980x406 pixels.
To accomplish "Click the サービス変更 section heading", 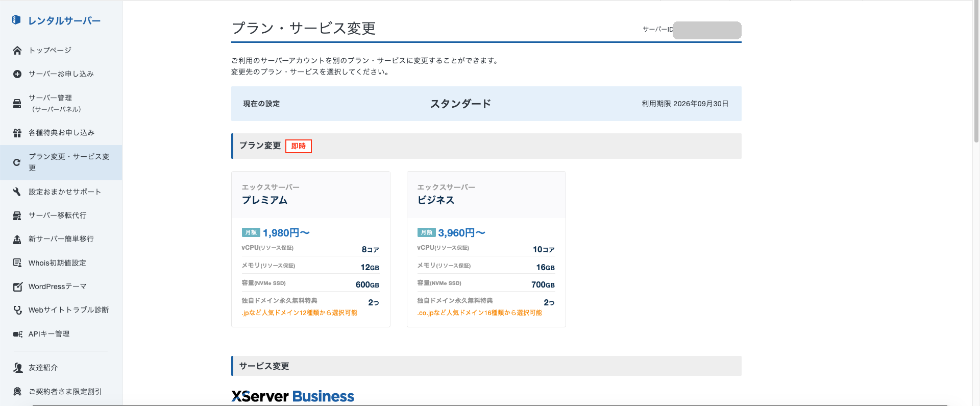I will click(264, 366).
